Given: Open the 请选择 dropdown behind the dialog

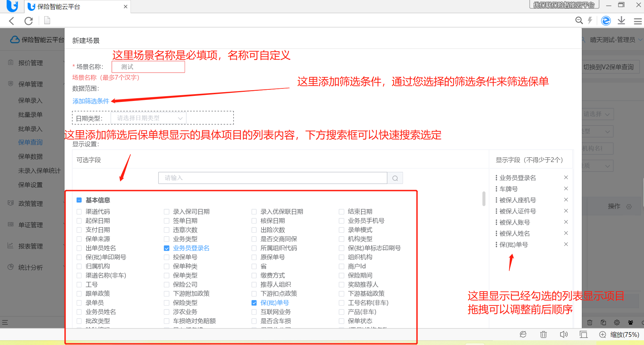Looking at the screenshot, I should 598,114.
